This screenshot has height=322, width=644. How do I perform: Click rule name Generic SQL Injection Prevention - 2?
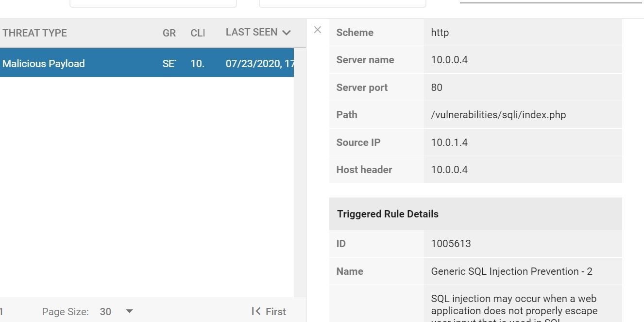(512, 271)
